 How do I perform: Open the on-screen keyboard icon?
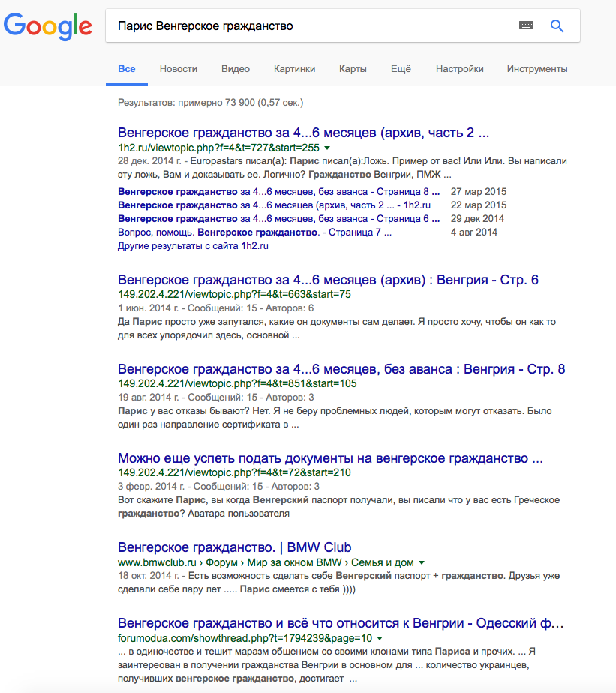click(x=527, y=26)
